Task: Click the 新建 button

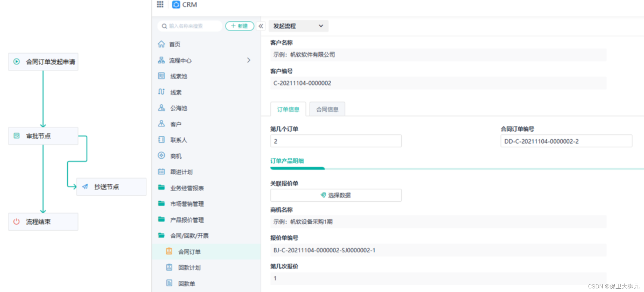Action: coord(240,26)
